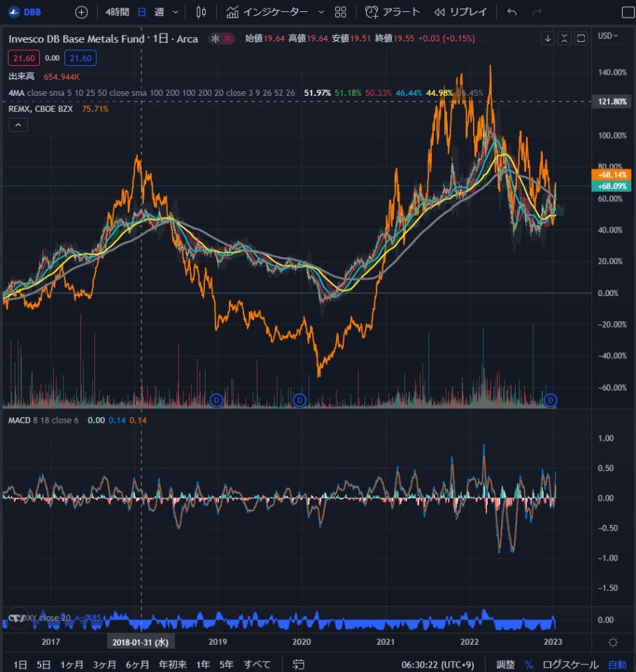Open the time axis settings gear
This screenshot has height=672, width=636.
coord(614,642)
